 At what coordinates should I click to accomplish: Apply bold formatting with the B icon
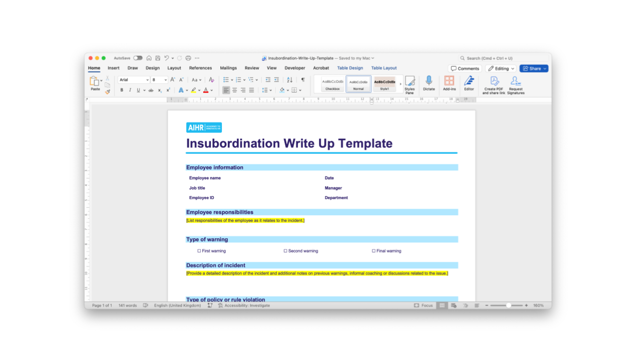(121, 90)
